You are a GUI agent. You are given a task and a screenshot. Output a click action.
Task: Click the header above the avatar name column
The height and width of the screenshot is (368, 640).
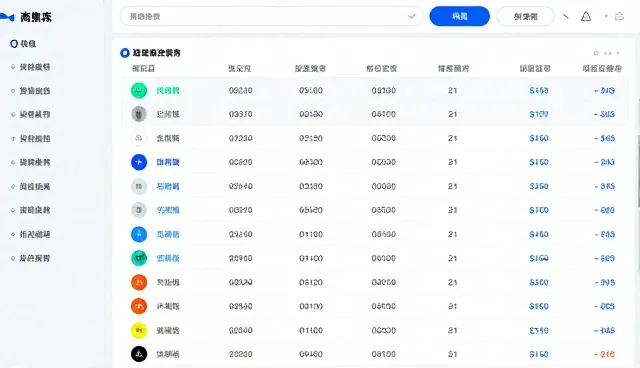[x=143, y=69]
